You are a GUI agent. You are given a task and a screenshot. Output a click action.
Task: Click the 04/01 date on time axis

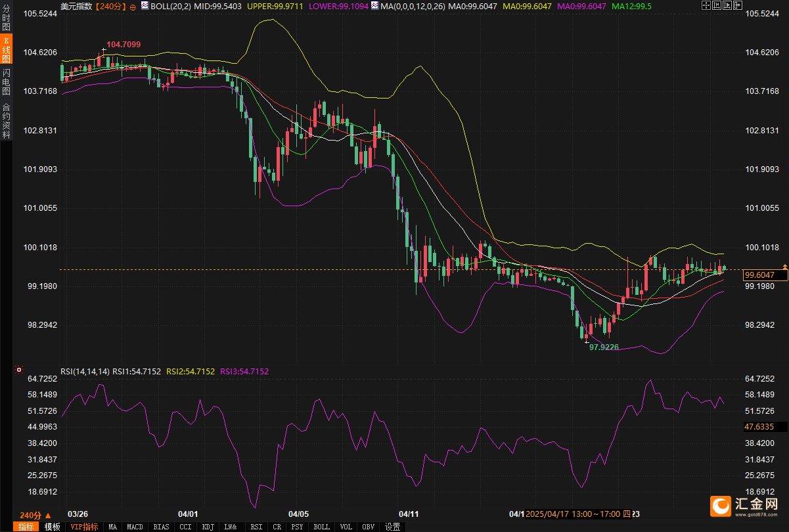point(188,513)
